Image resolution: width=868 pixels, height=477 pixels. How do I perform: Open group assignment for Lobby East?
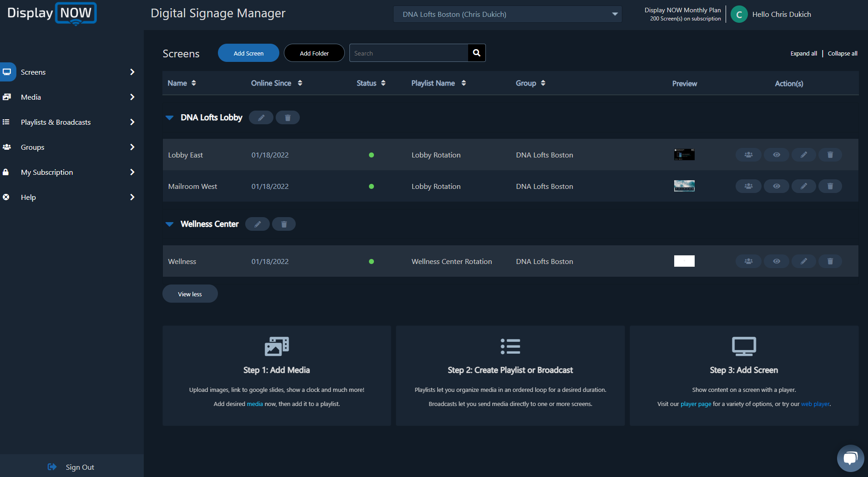coord(748,155)
